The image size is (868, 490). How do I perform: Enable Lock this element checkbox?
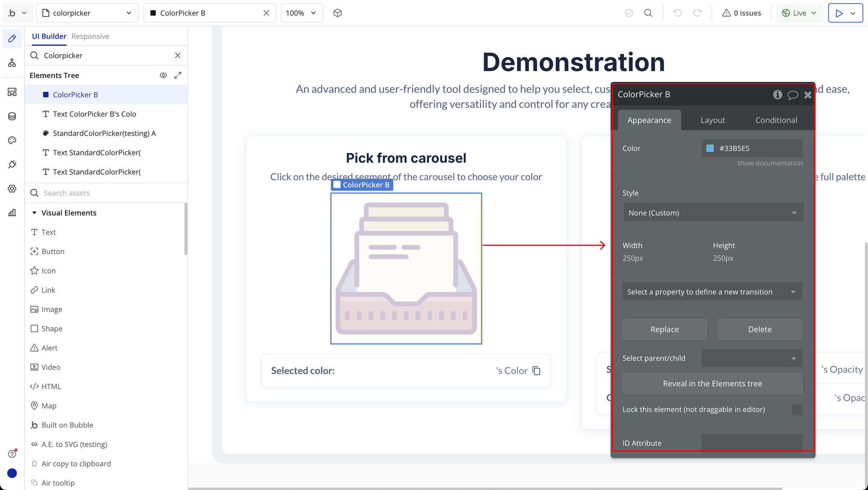pyautogui.click(x=797, y=409)
